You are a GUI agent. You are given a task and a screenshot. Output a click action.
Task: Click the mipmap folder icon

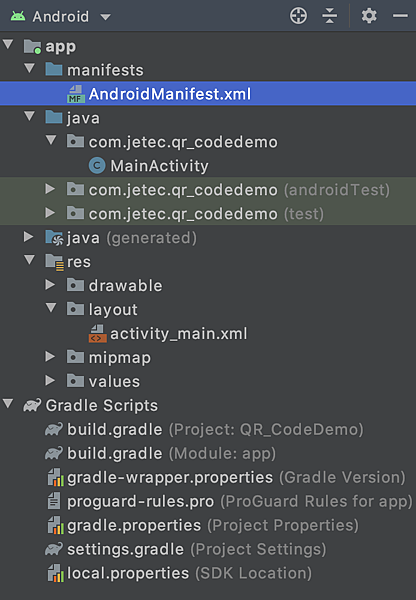(x=75, y=357)
